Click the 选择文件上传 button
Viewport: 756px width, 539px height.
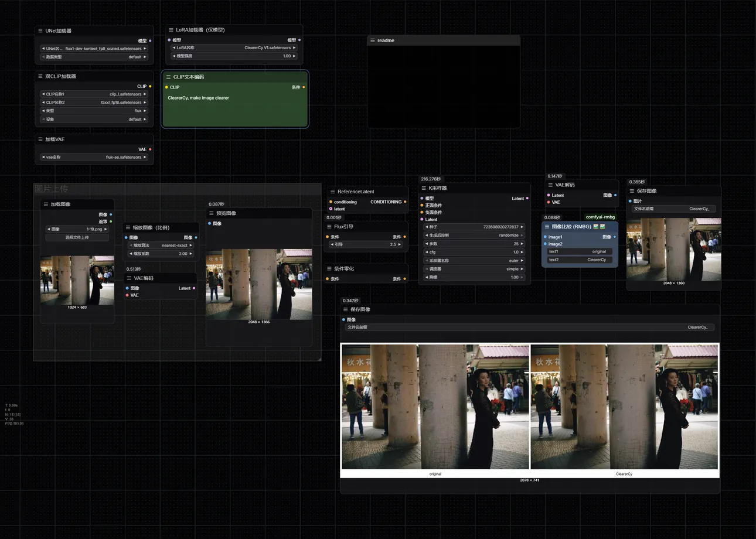pos(77,237)
